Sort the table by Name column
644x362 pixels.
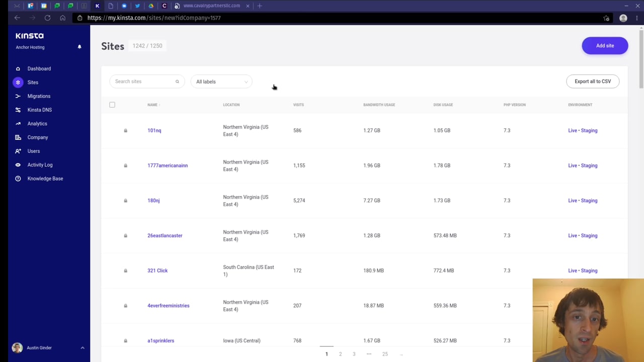(153, 105)
